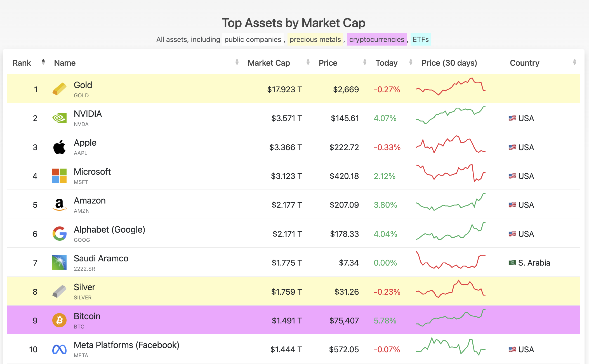The width and height of the screenshot is (589, 364).
Task: Filter by ETFs tag
Action: coord(421,39)
